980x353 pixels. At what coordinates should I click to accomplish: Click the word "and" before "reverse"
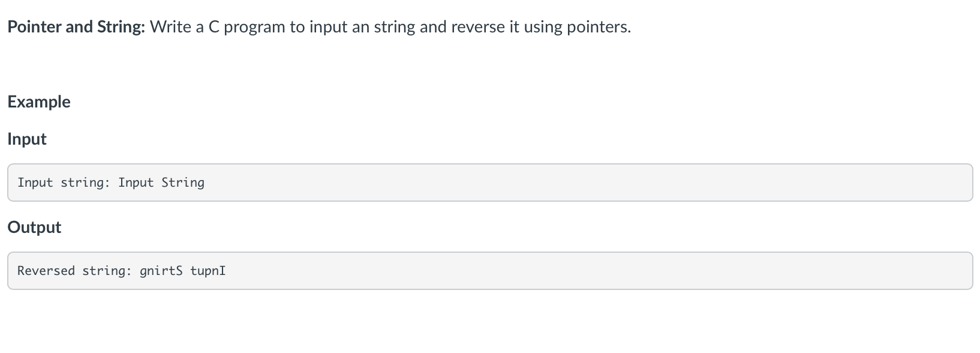[x=433, y=27]
